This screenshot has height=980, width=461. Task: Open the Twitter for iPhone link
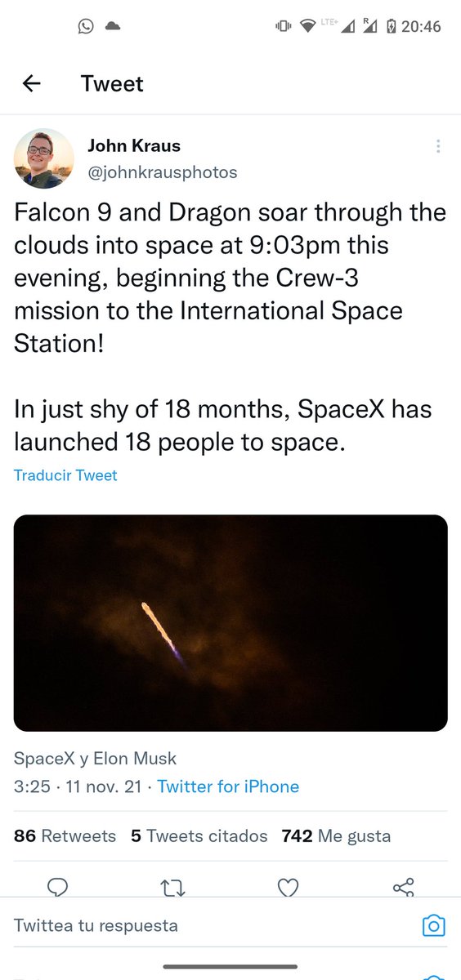(x=228, y=786)
